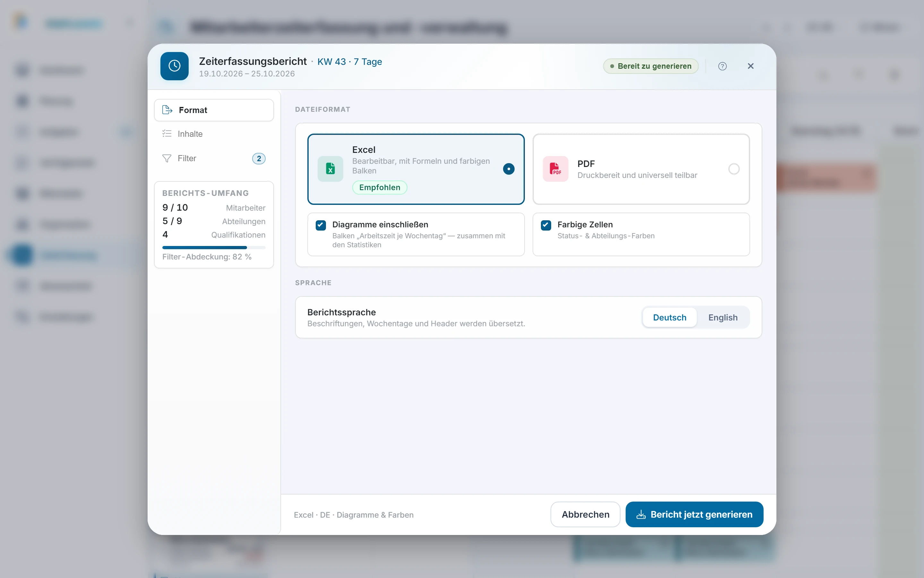Click the footer summary Excel · DE · Diagramme & Farben
This screenshot has height=578, width=924.
[x=354, y=514]
